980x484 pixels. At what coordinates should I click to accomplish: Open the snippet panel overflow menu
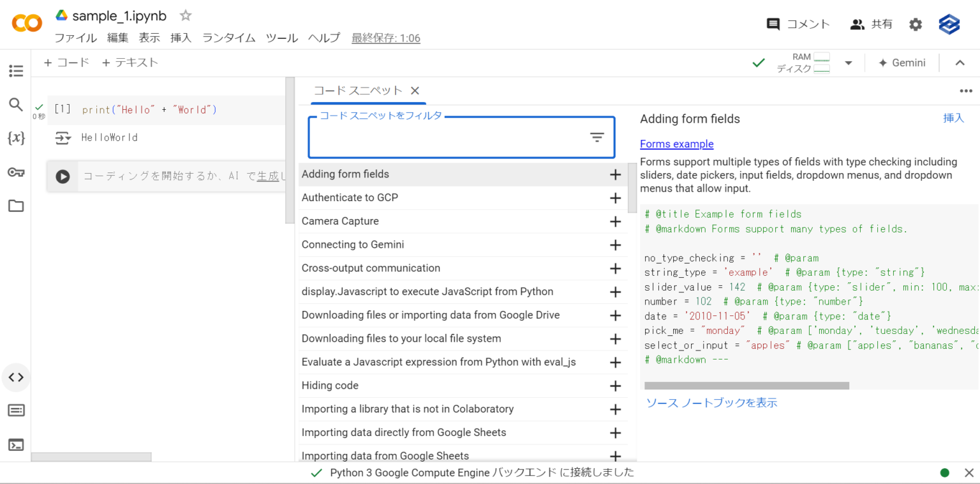[965, 91]
